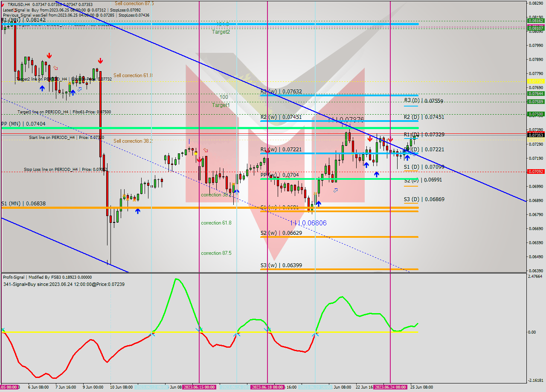Select the S3 (D) 0.06869 label
The width and height of the screenshot is (546, 392).
[x=424, y=199]
